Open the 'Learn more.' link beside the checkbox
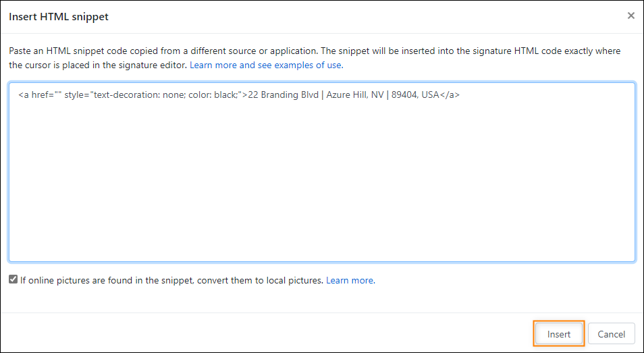The image size is (644, 353). 350,281
